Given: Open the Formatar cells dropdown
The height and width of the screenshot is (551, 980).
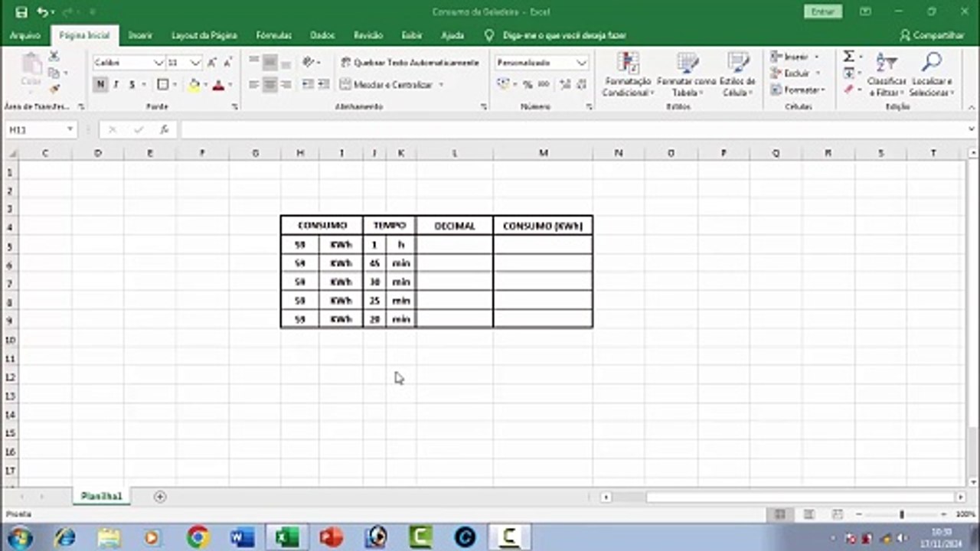Looking at the screenshot, I should [x=797, y=90].
